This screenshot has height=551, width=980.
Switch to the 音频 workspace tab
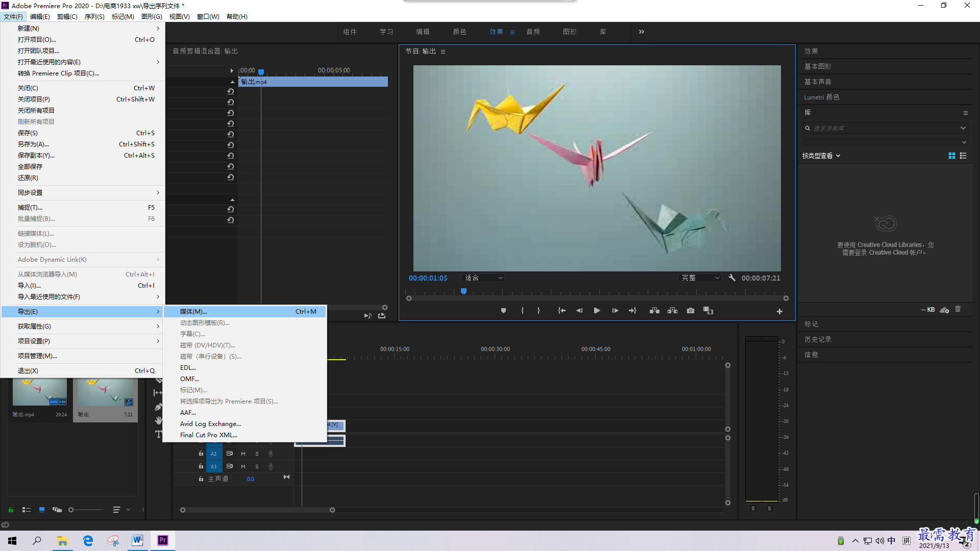[533, 32]
